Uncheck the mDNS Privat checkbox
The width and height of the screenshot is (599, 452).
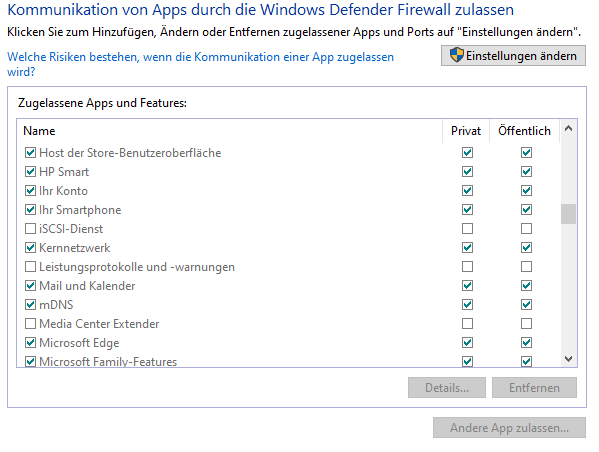pyautogui.click(x=467, y=305)
